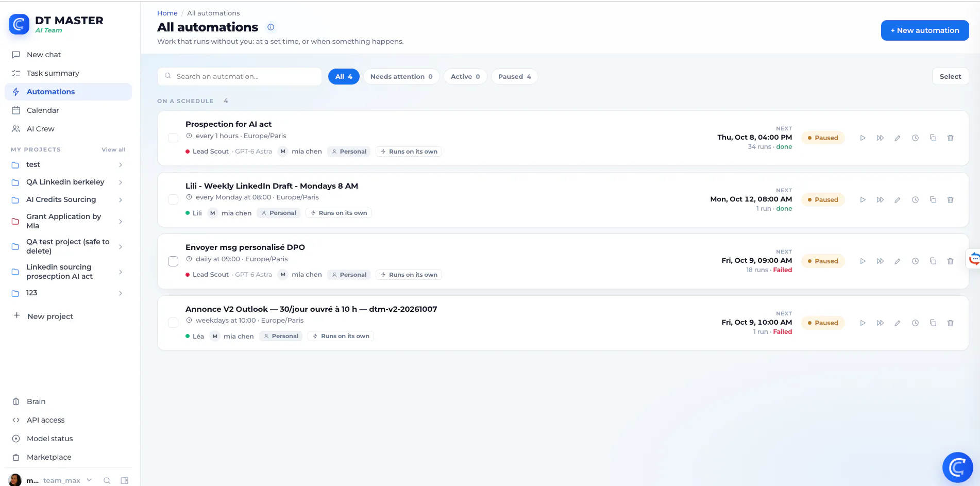
Task: Edit the Prospection for AI act automation
Action: click(x=898, y=138)
